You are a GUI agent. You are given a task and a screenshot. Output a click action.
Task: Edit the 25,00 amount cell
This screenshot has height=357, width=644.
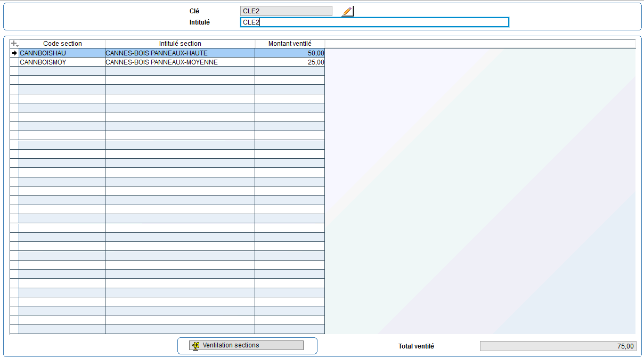coord(290,62)
